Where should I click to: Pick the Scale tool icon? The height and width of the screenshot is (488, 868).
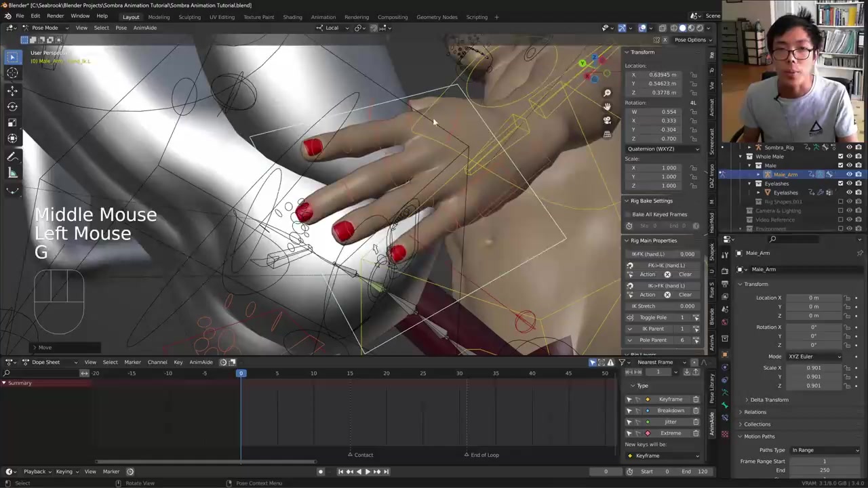click(12, 123)
